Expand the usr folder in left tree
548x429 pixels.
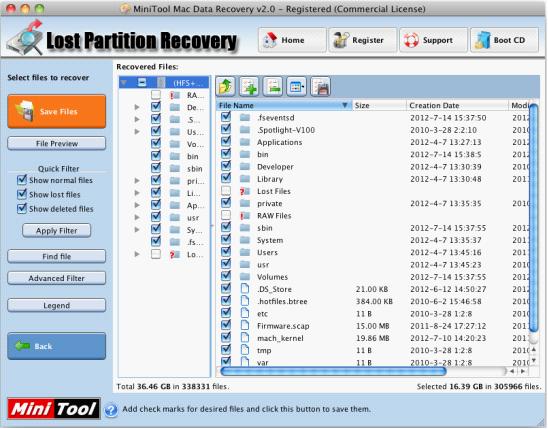137,217
